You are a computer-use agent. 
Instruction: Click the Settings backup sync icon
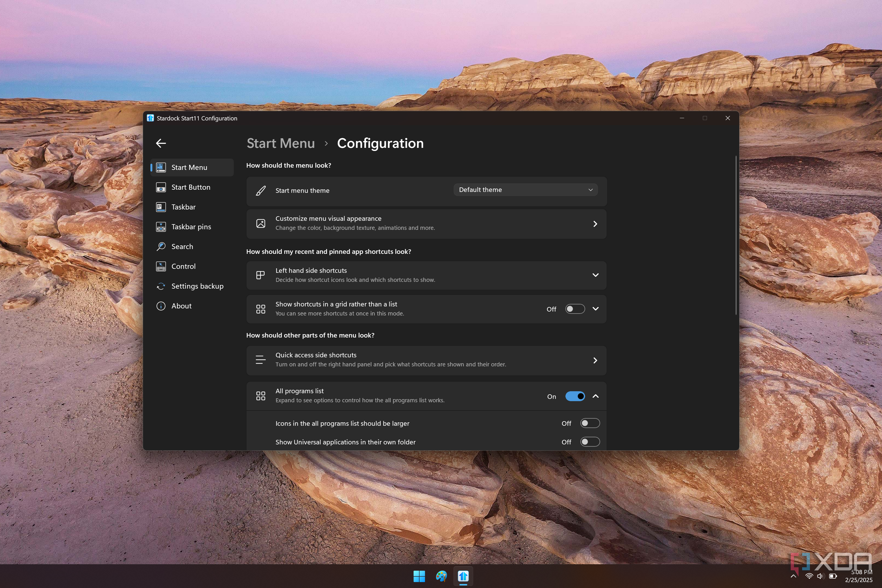click(161, 286)
